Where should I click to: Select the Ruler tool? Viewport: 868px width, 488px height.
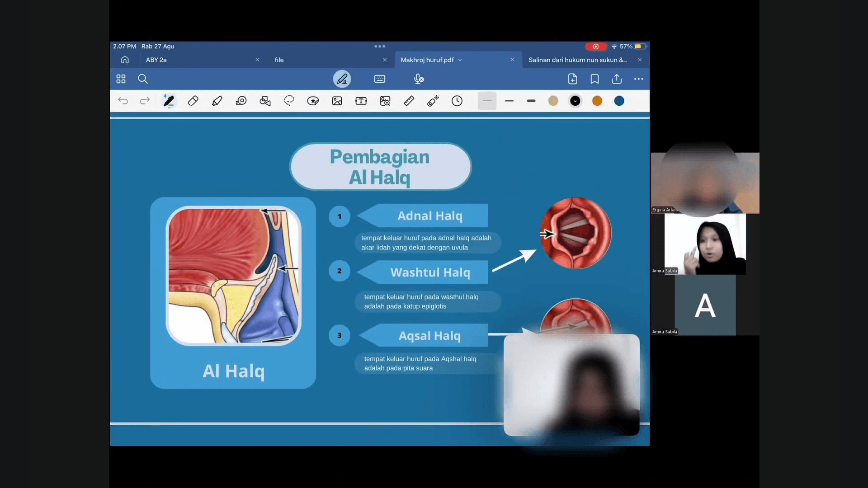[x=409, y=101]
